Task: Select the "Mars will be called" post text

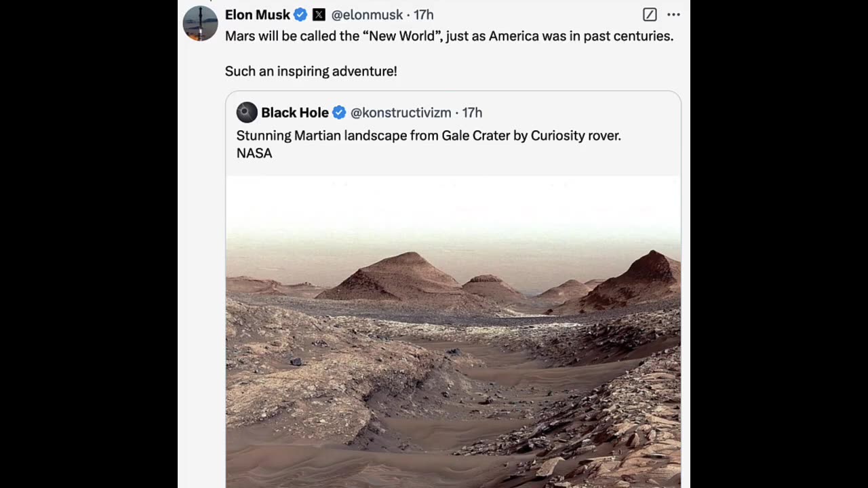Action: click(x=449, y=36)
